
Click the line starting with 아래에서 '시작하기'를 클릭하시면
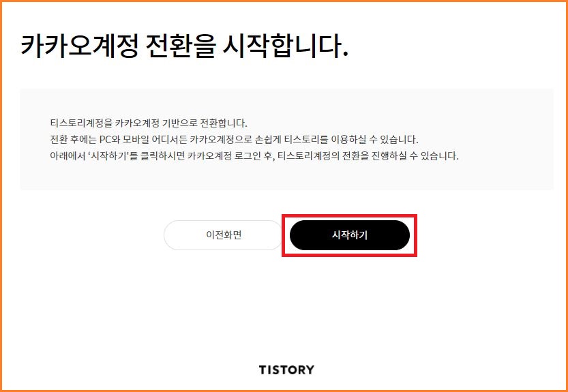[x=254, y=156]
